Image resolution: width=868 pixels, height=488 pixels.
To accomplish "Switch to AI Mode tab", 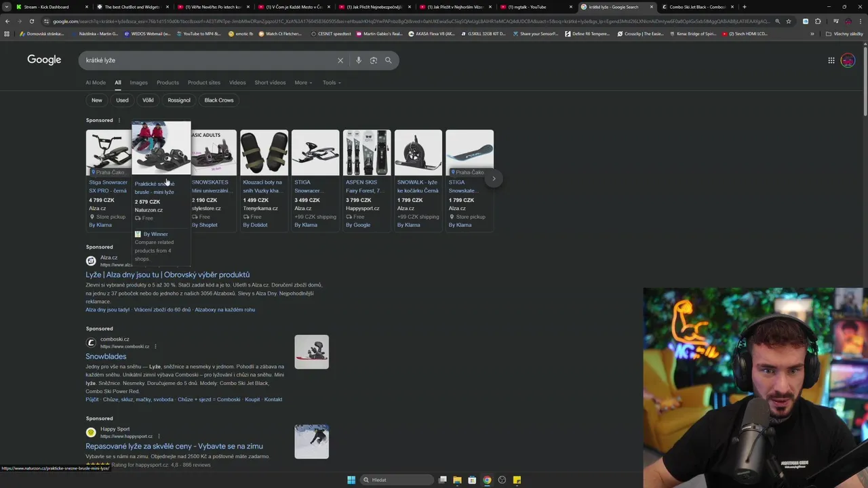I will pos(96,83).
